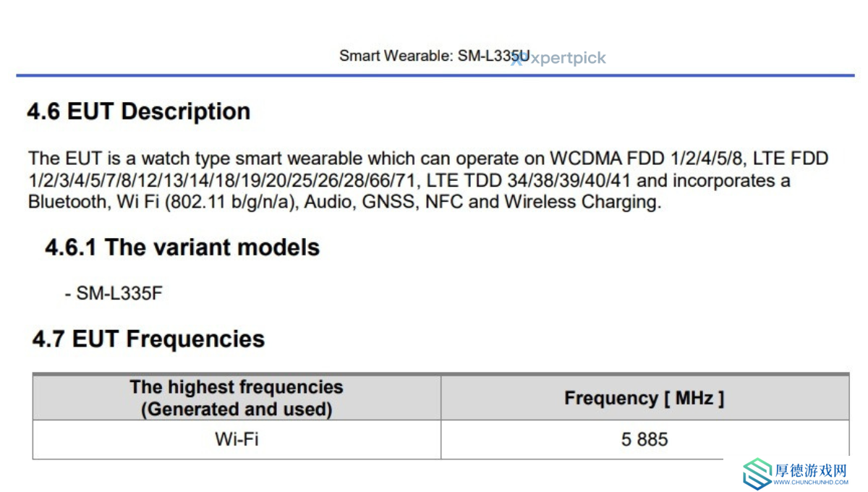The width and height of the screenshot is (868, 492).
Task: Click the 5 885 frequency value cell
Action: (x=644, y=439)
